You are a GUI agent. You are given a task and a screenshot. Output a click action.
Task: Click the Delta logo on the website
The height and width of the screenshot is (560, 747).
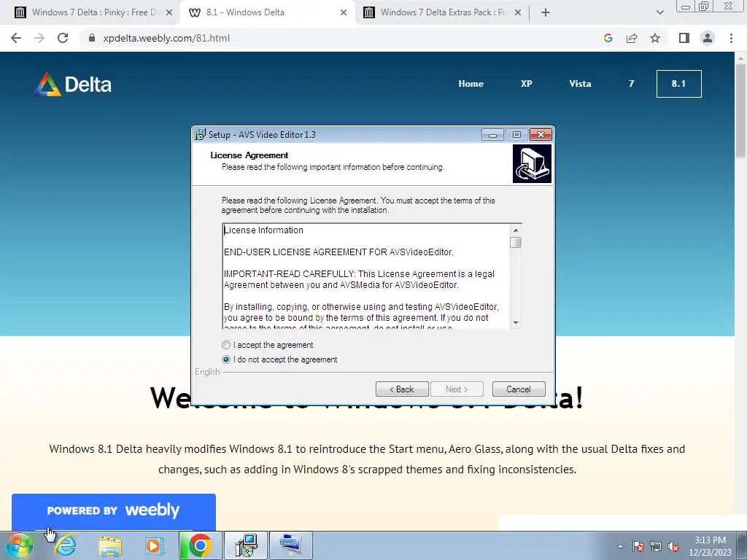[x=73, y=85]
